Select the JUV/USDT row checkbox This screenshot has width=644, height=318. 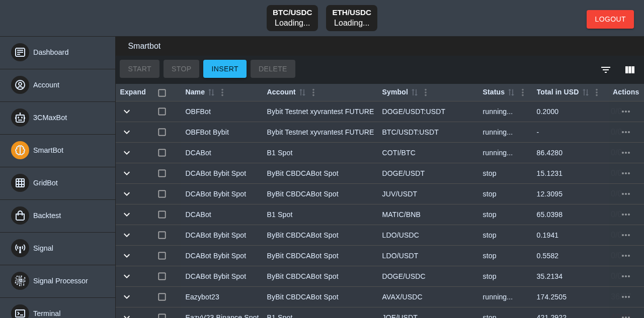(162, 194)
